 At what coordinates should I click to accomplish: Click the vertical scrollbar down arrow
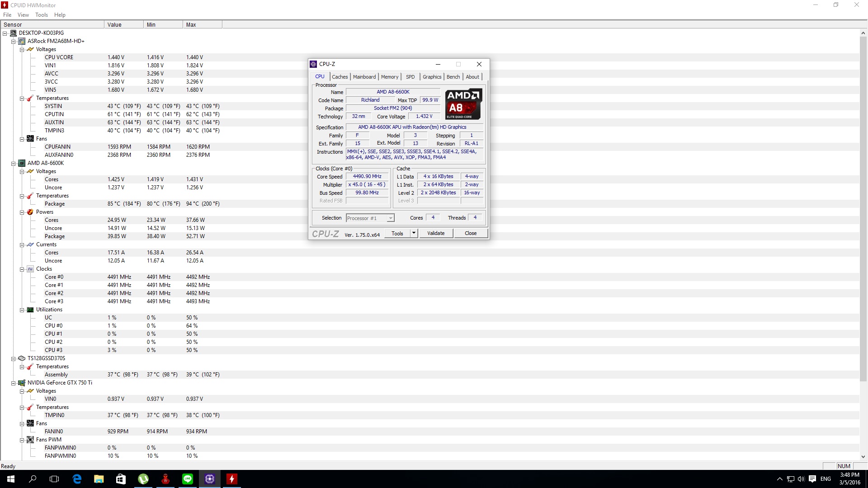coord(863,457)
